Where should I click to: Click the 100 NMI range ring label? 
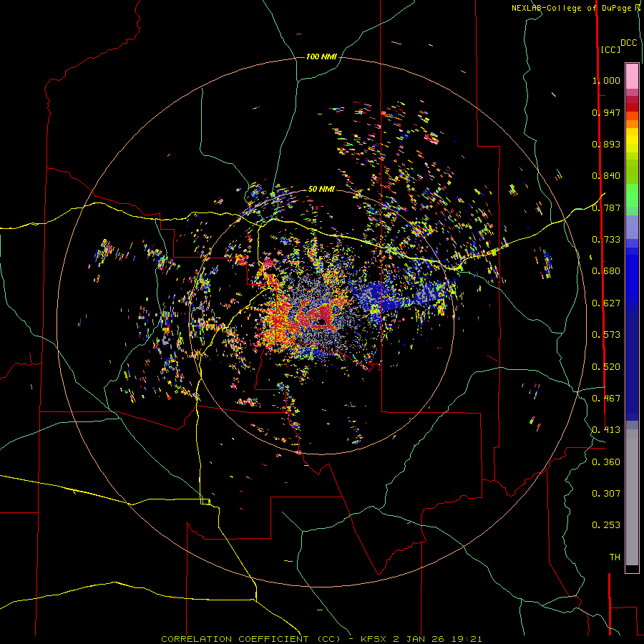321,57
